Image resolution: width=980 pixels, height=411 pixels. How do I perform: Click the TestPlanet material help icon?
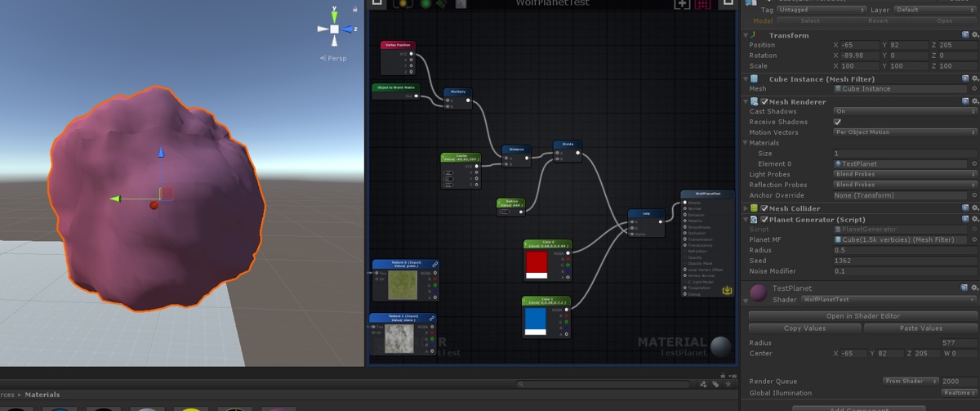965,288
